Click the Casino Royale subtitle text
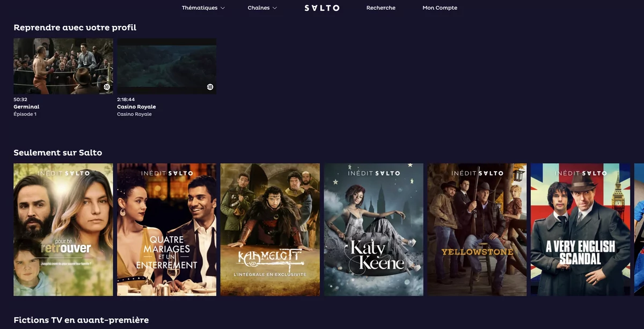 tap(134, 114)
